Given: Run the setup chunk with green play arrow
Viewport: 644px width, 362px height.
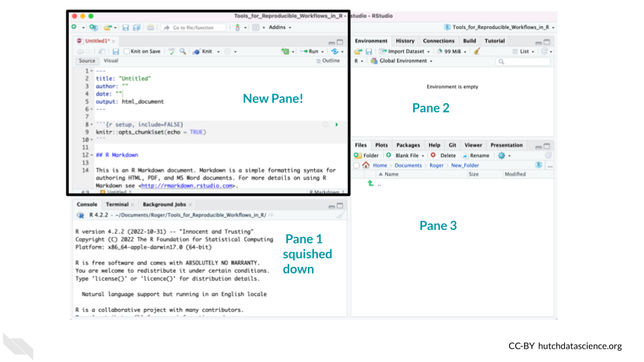Looking at the screenshot, I should pyautogui.click(x=337, y=125).
